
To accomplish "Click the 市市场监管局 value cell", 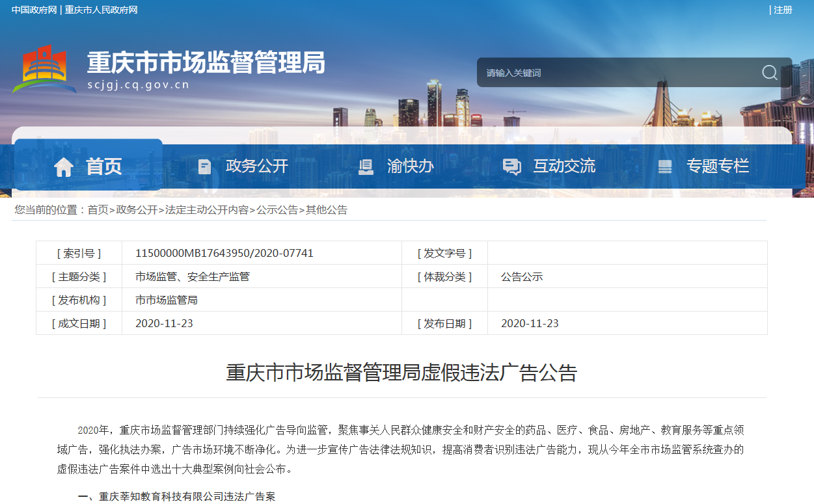I will tap(262, 300).
